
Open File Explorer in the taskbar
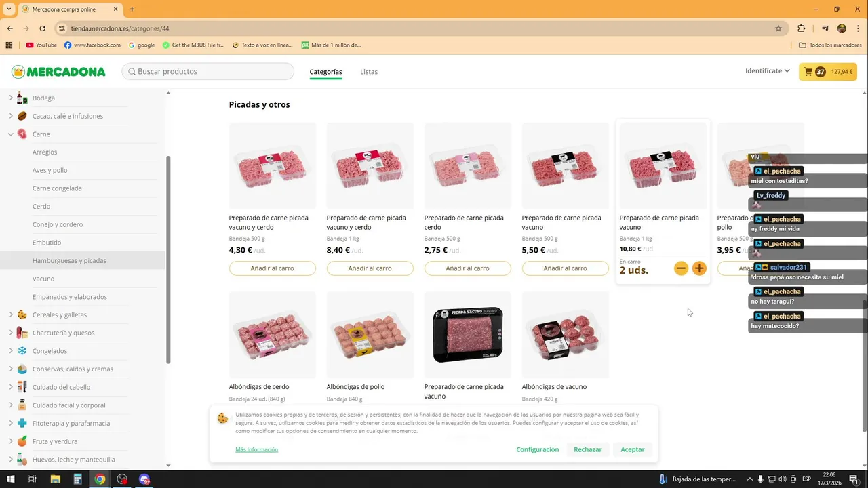56,479
